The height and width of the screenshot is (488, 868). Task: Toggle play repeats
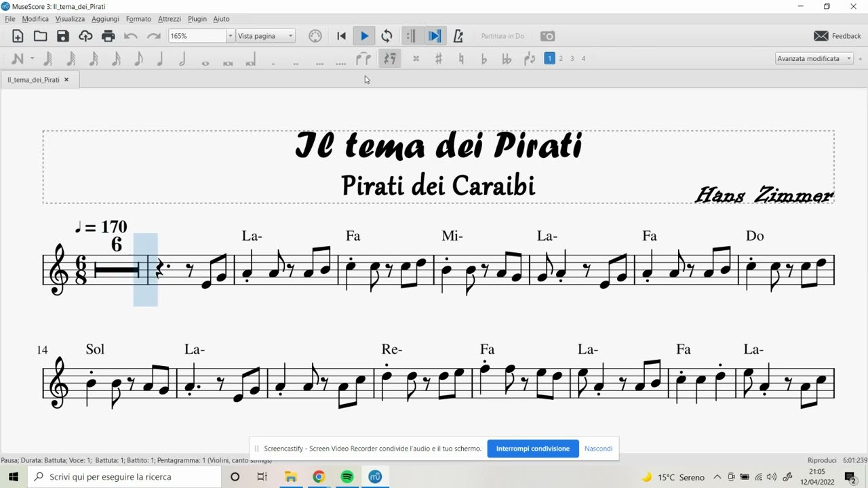pyautogui.click(x=411, y=36)
